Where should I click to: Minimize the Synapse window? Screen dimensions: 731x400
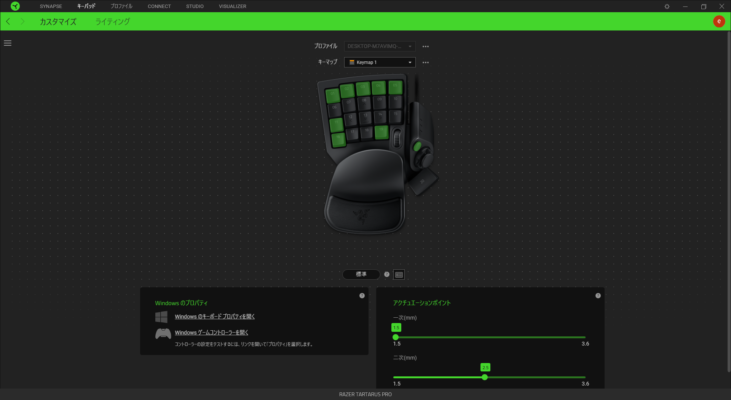coord(685,7)
